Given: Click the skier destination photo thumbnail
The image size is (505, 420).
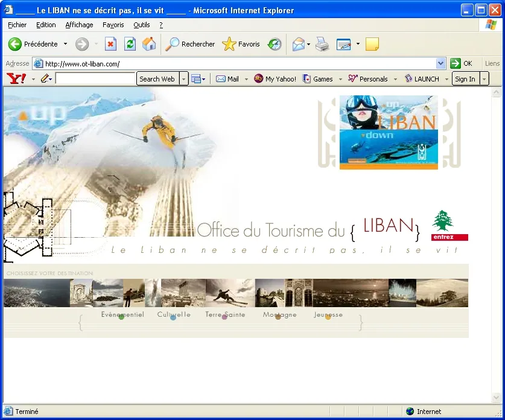Looking at the screenshot, I should click(230, 293).
